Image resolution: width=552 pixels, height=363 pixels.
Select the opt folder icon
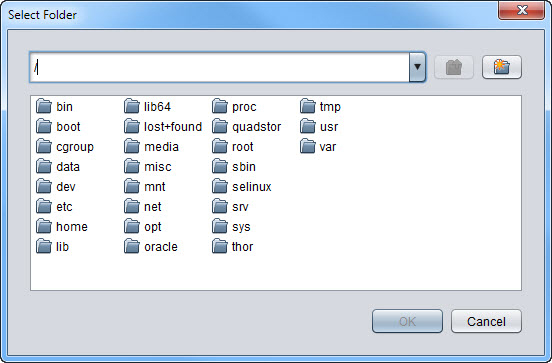pos(132,226)
